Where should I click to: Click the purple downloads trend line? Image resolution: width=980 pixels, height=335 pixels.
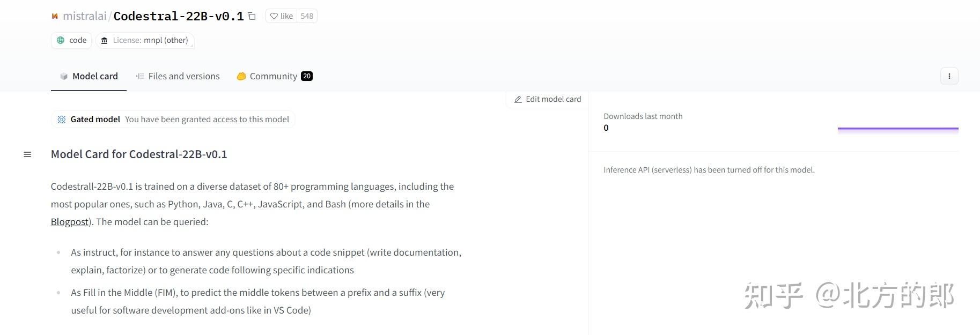[897, 129]
